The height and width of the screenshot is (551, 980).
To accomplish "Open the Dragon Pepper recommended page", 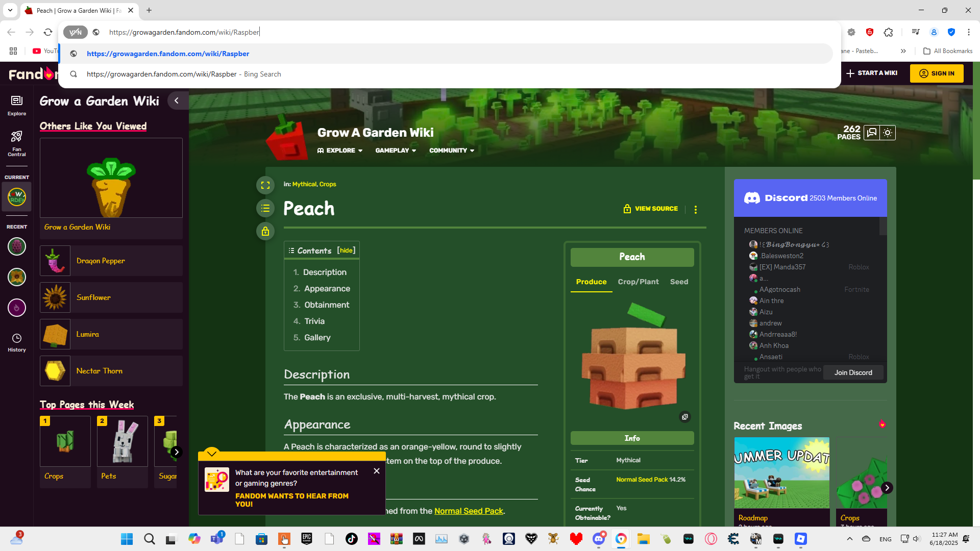I will tap(111, 261).
